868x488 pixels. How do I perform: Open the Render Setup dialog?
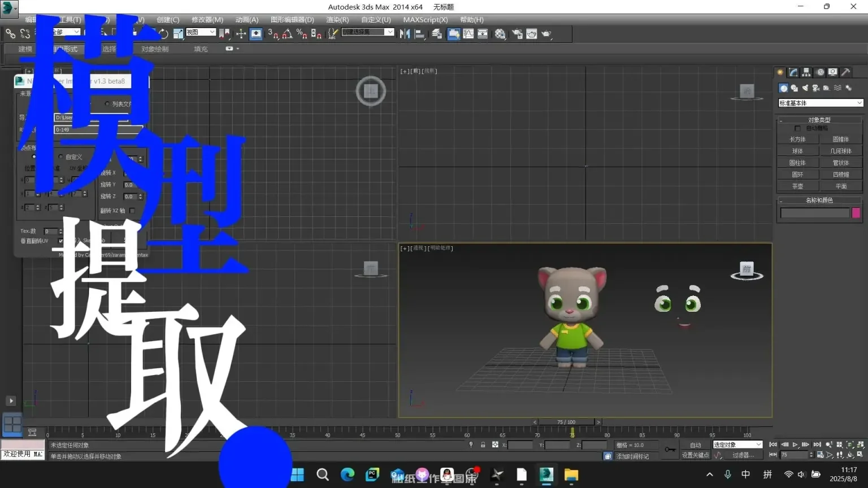pyautogui.click(x=517, y=33)
